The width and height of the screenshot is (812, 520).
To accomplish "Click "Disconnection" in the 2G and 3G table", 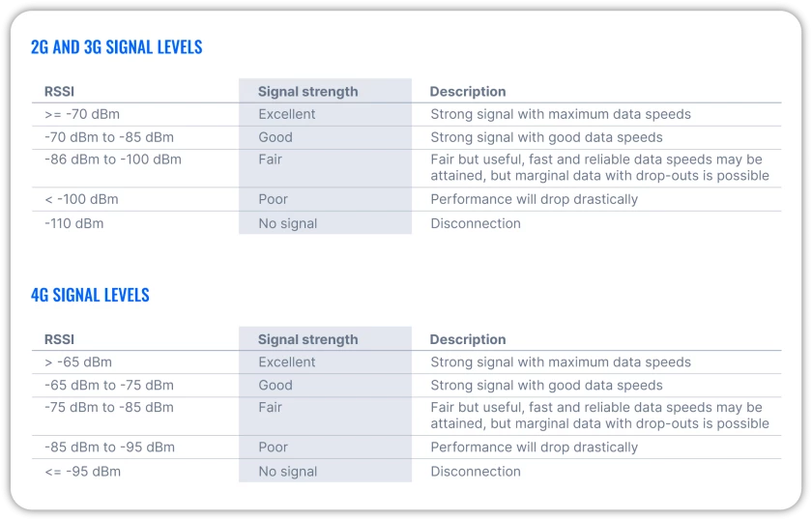I will coord(476,223).
